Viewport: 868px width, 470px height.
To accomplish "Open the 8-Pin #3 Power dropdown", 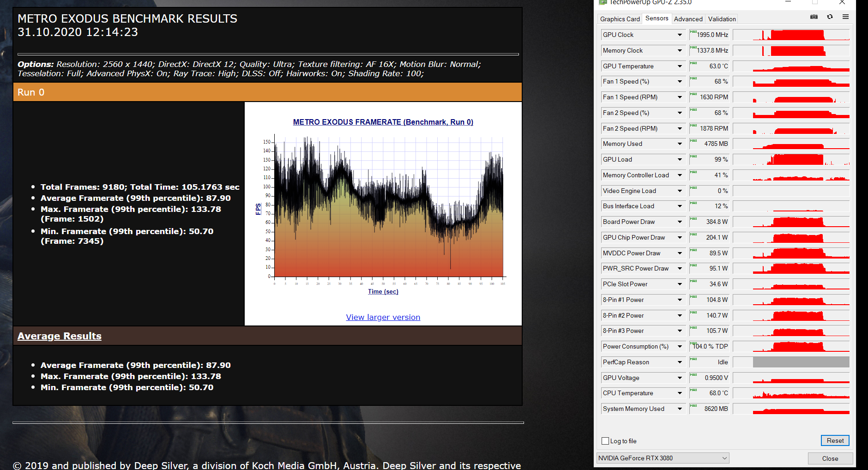I will click(x=680, y=331).
